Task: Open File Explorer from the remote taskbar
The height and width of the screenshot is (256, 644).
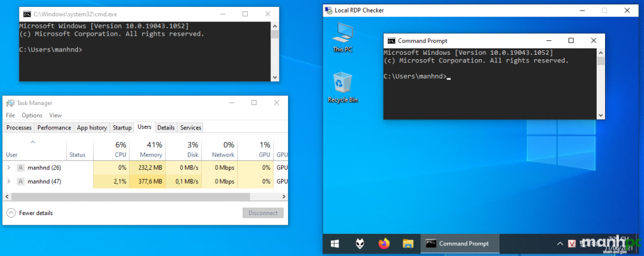Action: [408, 243]
